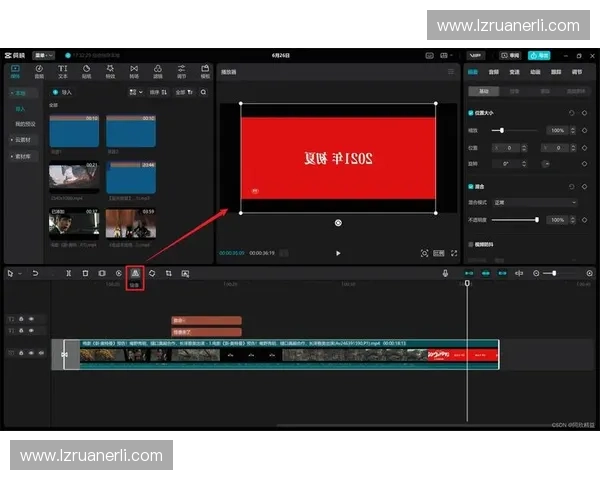The height and width of the screenshot is (480, 600).
Task: Toggle the Blend checkbox
Action: pyautogui.click(x=472, y=186)
